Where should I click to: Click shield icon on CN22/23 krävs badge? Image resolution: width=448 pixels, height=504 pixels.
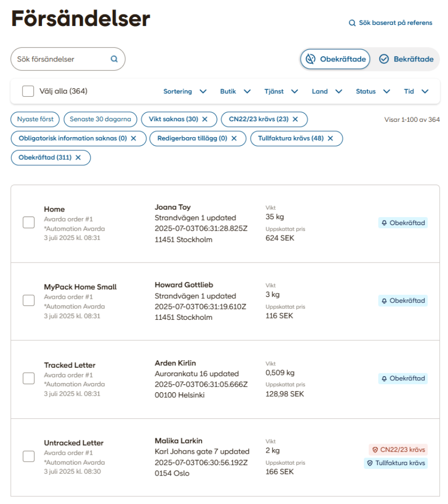[x=375, y=450]
